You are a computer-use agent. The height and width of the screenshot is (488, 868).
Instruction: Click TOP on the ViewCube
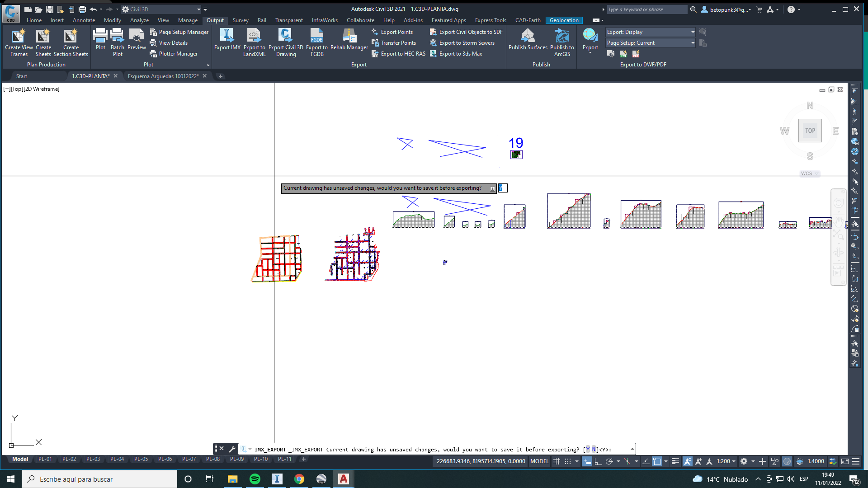click(x=809, y=130)
